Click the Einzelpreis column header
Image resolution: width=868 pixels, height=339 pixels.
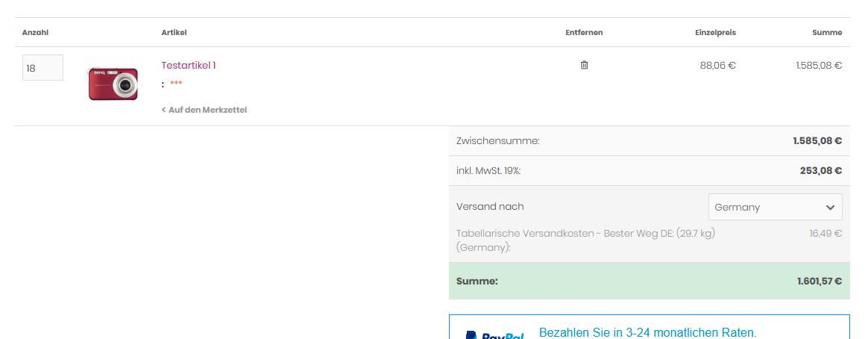click(x=714, y=32)
